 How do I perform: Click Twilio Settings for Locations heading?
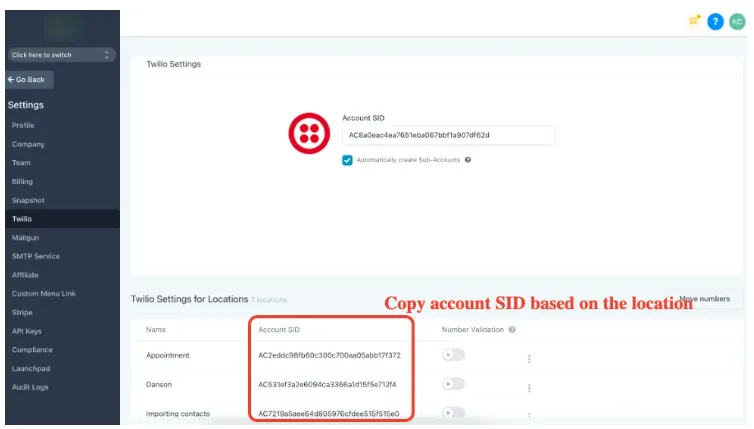coord(189,299)
